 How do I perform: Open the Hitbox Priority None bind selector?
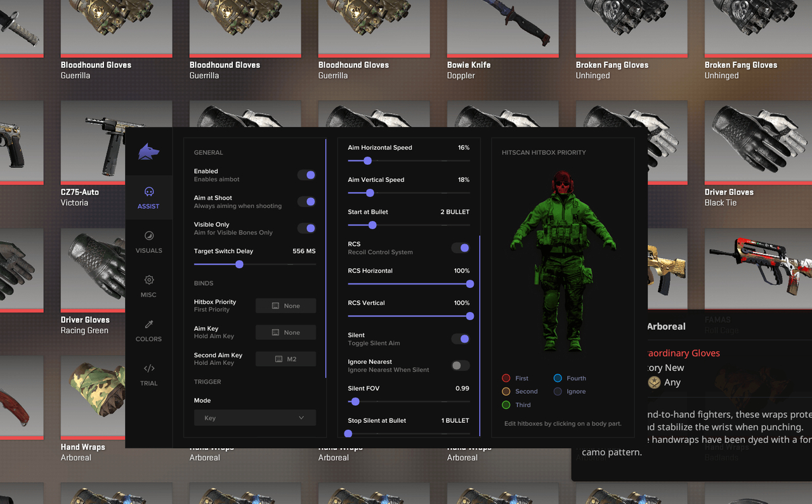(285, 305)
